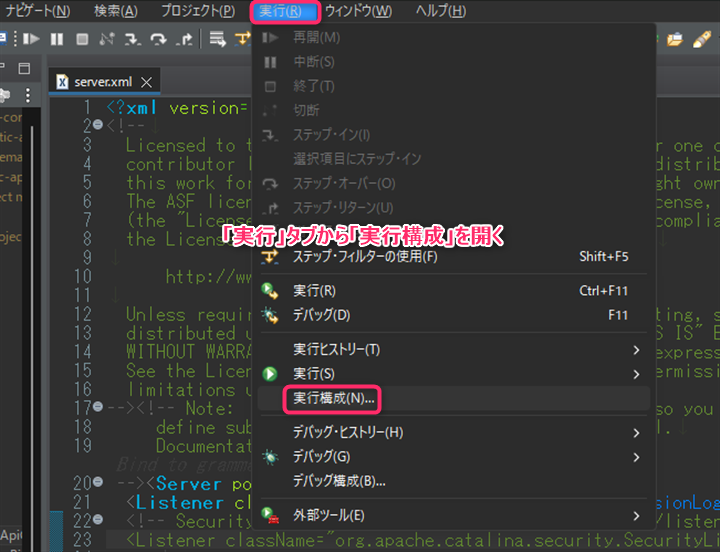Choose デバッグ(D) F11 menu entry

(x=454, y=315)
